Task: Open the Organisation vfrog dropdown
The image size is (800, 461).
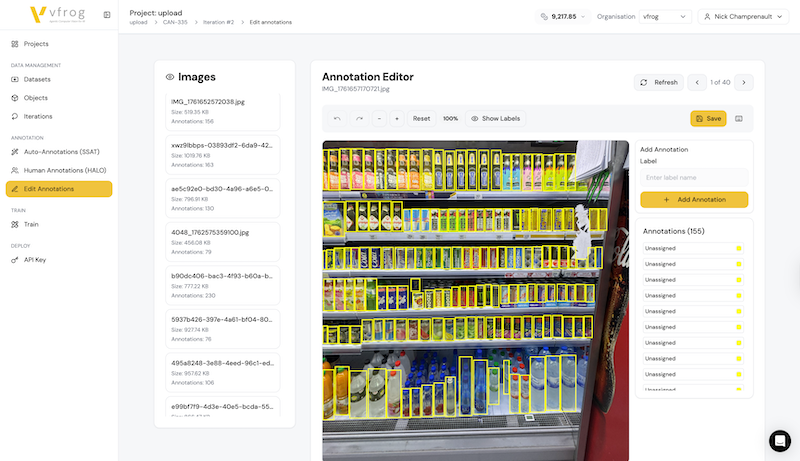Action: click(665, 16)
